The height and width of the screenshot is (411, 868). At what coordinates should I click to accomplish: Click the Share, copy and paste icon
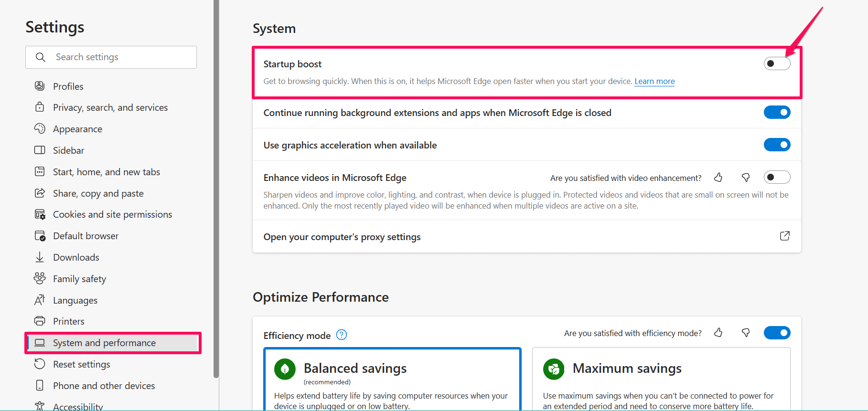40,193
